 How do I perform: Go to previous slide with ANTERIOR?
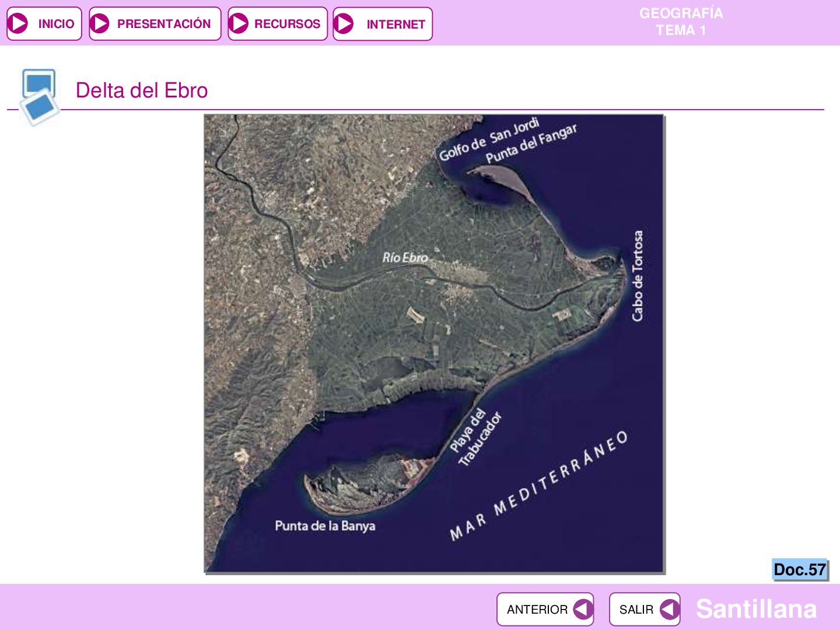coord(545,610)
